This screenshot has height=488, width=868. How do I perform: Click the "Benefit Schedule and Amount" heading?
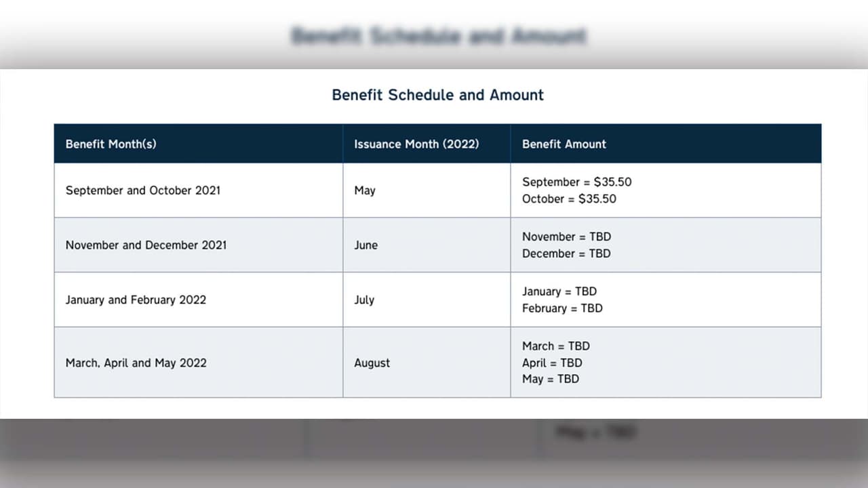pyautogui.click(x=437, y=95)
